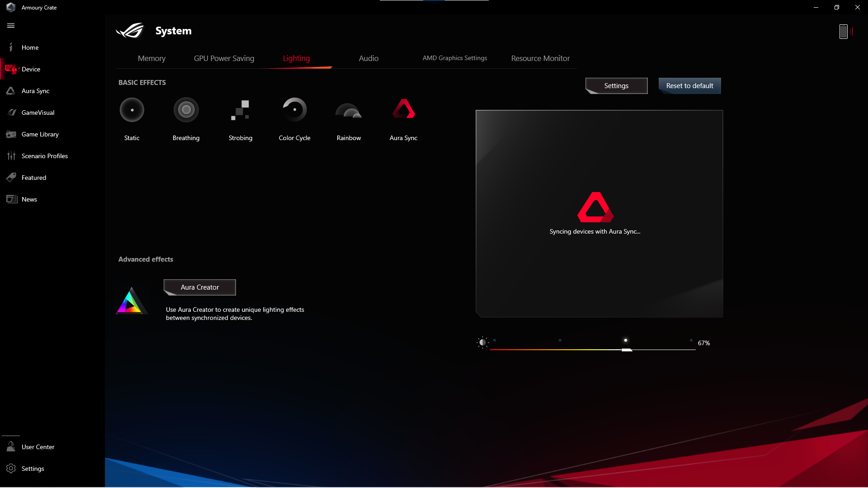Switch to the GPU Power Saving tab
Image resolution: width=868 pixels, height=488 pixels.
tap(224, 58)
